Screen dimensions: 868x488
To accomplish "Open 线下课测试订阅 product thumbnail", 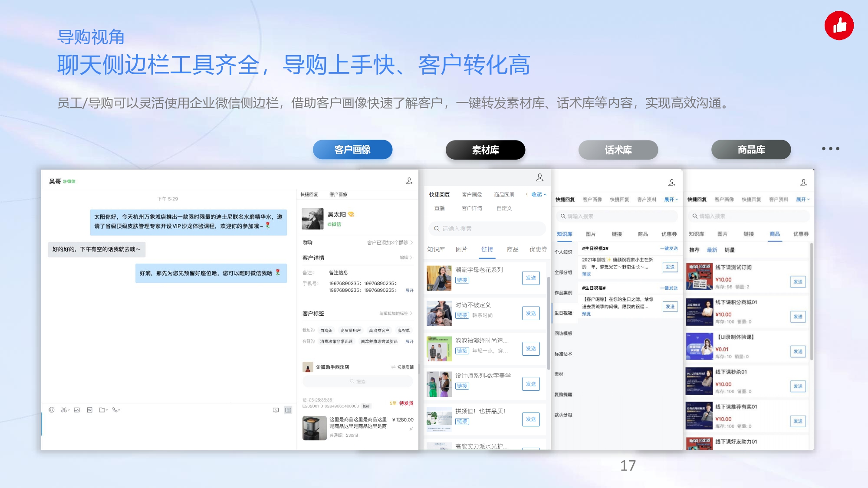I will 699,277.
